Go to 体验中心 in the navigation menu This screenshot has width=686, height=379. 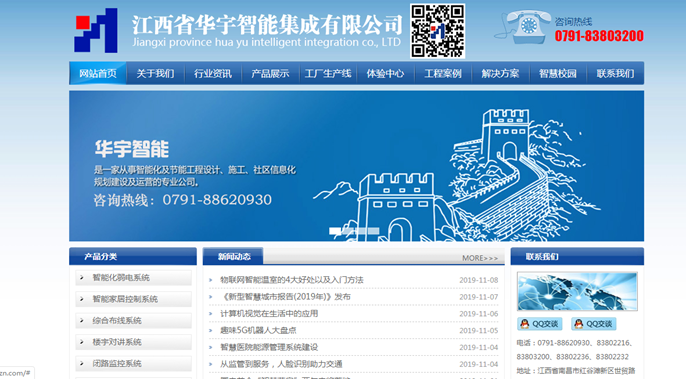[x=385, y=73]
